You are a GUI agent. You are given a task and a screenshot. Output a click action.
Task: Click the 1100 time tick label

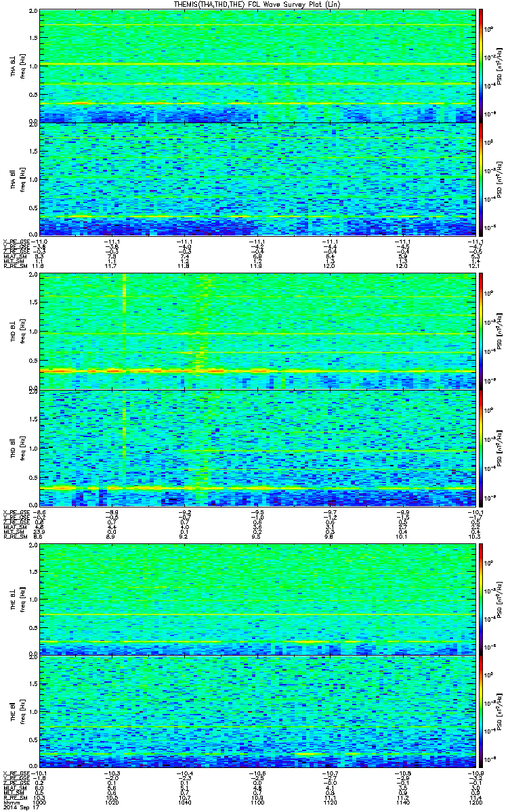point(257,803)
